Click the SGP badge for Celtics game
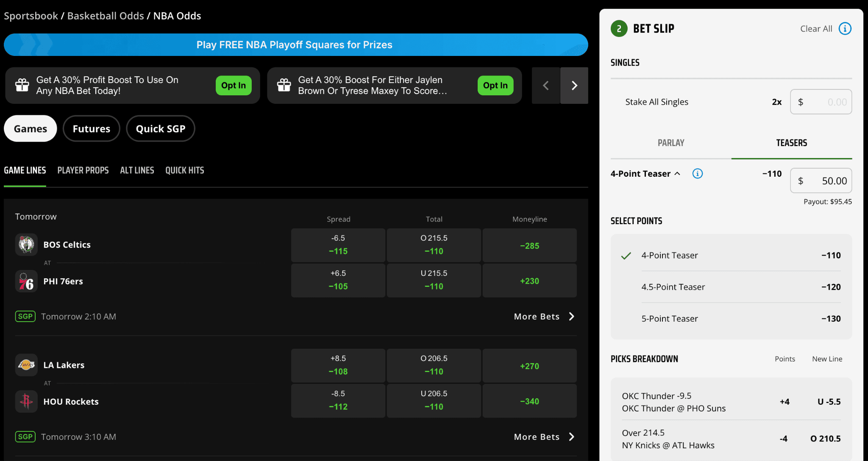The width and height of the screenshot is (868, 461). pos(25,317)
